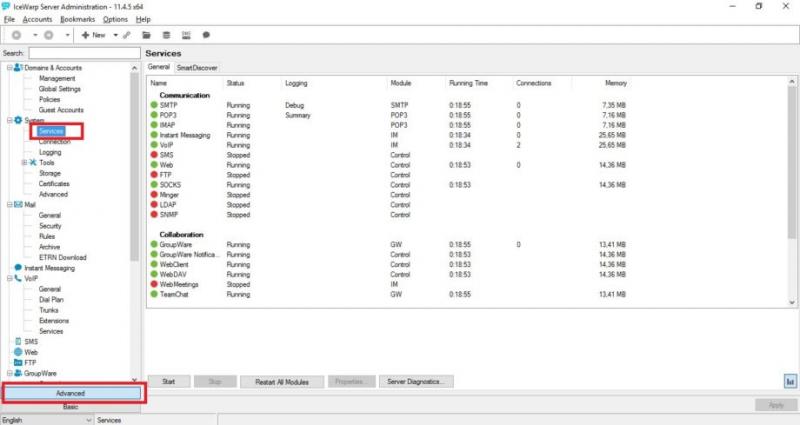
Task: Open the Options menu
Action: pos(115,19)
